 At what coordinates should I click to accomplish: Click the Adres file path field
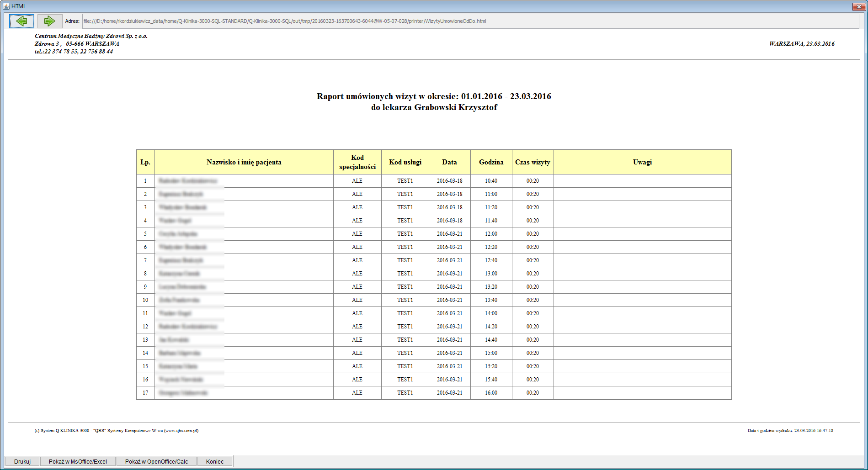[470, 21]
